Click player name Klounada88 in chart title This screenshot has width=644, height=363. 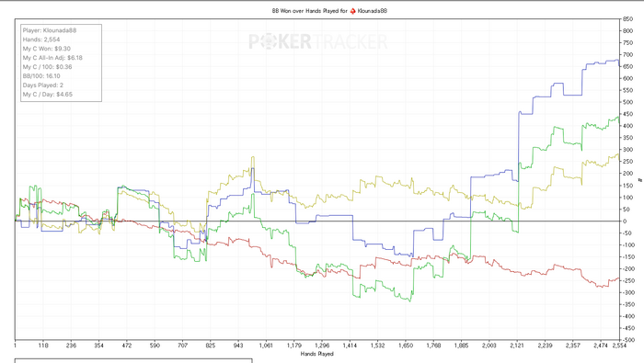372,11
